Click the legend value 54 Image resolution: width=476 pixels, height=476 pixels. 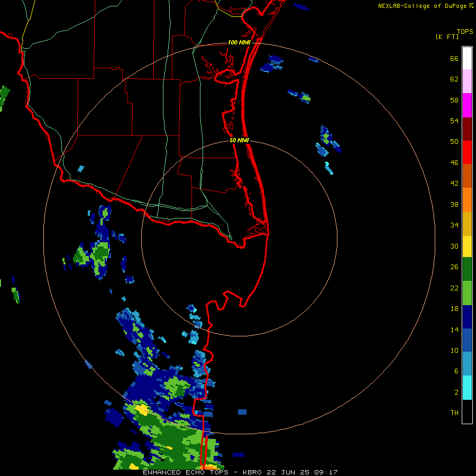pos(454,121)
